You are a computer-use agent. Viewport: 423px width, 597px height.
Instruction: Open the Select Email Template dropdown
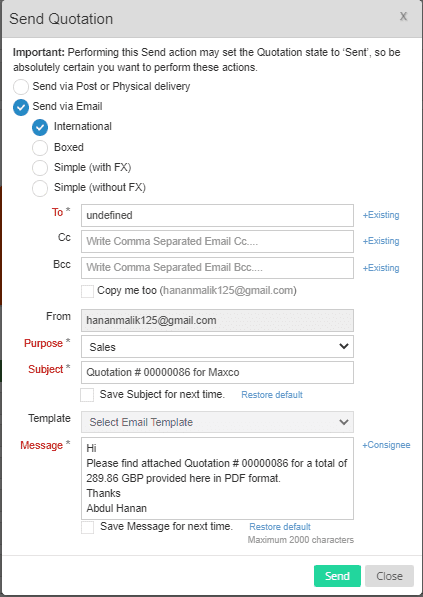(x=217, y=422)
